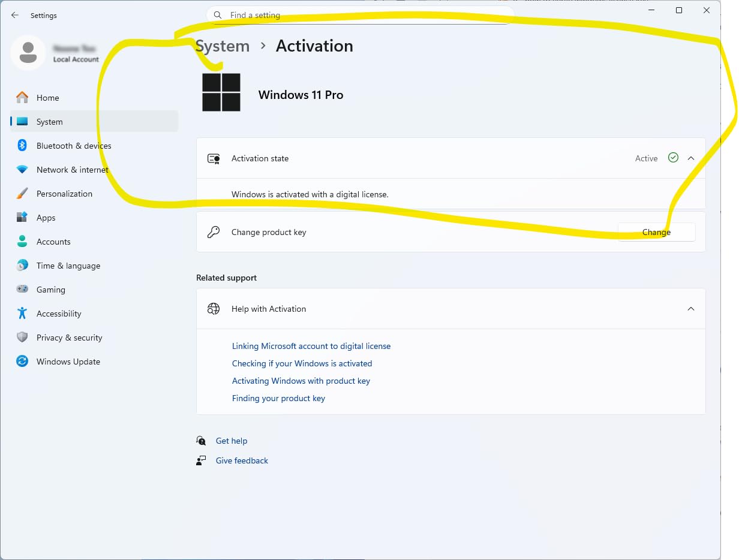The height and width of the screenshot is (560, 739).
Task: Click the search magnifier icon
Action: pyautogui.click(x=218, y=15)
